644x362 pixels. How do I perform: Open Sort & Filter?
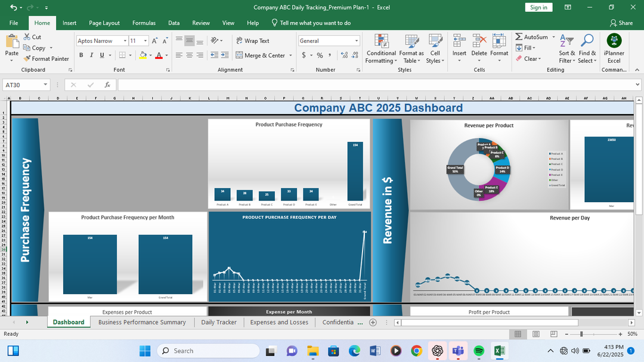point(567,49)
